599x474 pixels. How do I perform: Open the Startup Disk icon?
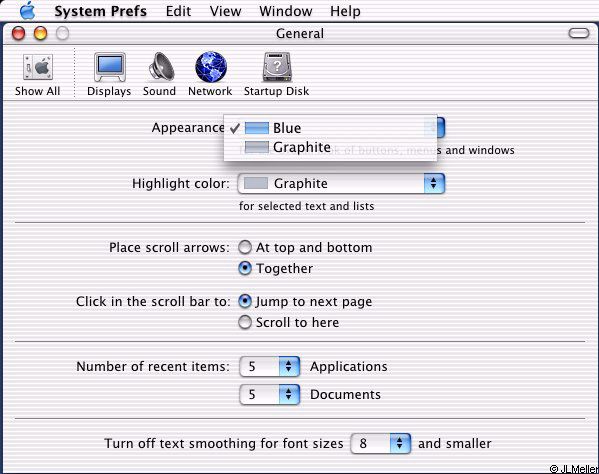277,67
